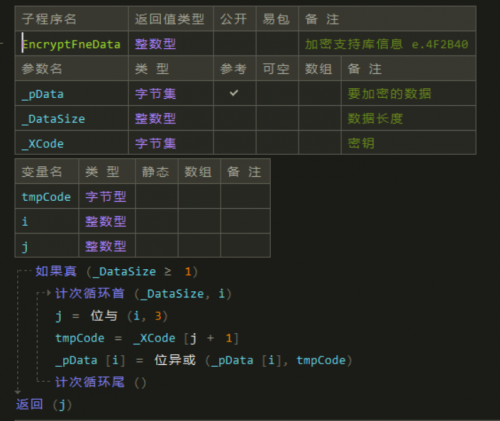Click the 计次循环尾 () line
Image resolution: width=500 pixels, height=421 pixels.
[x=101, y=382]
